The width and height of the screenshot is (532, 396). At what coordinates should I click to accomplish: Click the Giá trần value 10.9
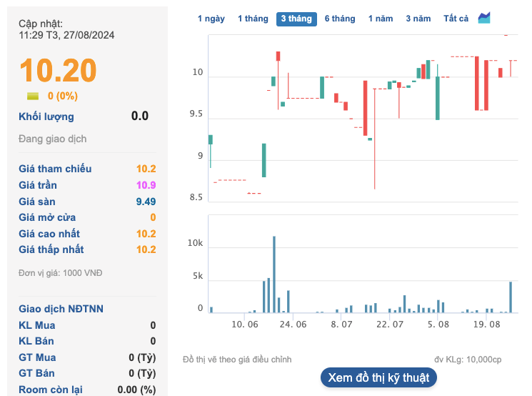[146, 185]
